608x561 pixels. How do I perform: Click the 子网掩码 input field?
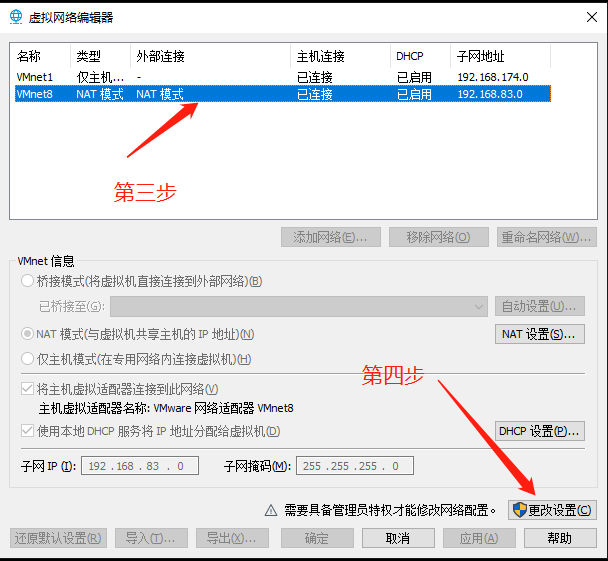(355, 466)
